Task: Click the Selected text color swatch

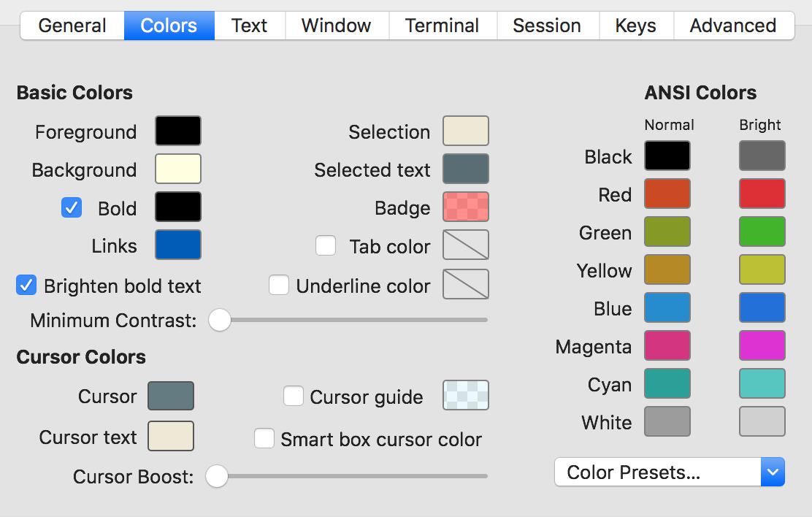Action: tap(465, 169)
